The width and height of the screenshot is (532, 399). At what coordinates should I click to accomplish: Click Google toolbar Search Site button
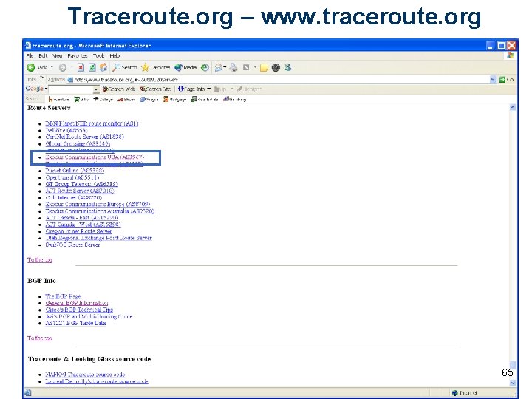[x=155, y=89]
